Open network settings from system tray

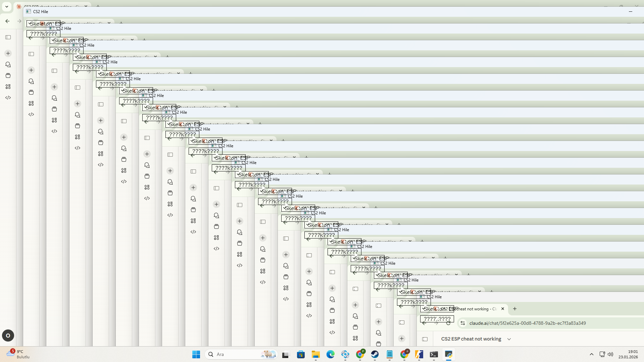click(602, 354)
